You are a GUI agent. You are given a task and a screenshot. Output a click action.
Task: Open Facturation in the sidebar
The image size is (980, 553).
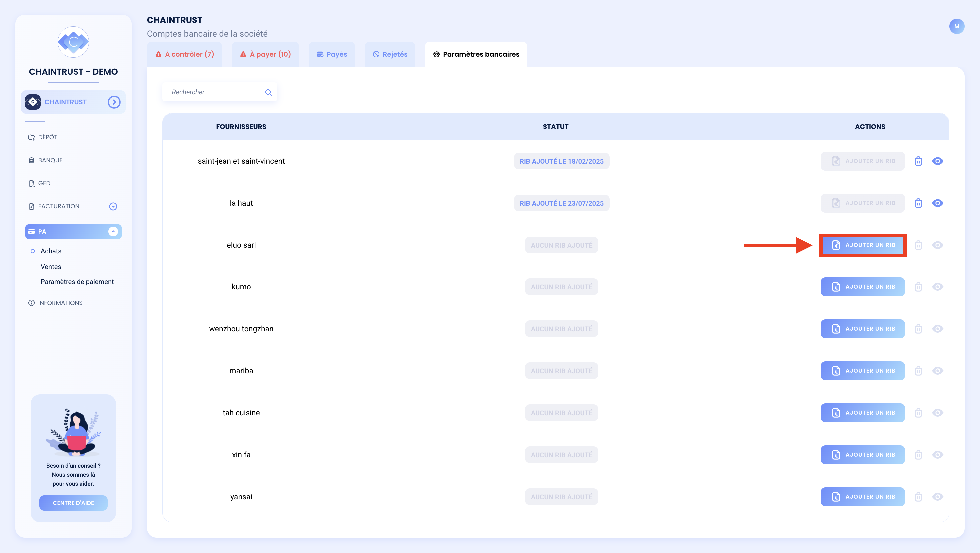(54, 206)
